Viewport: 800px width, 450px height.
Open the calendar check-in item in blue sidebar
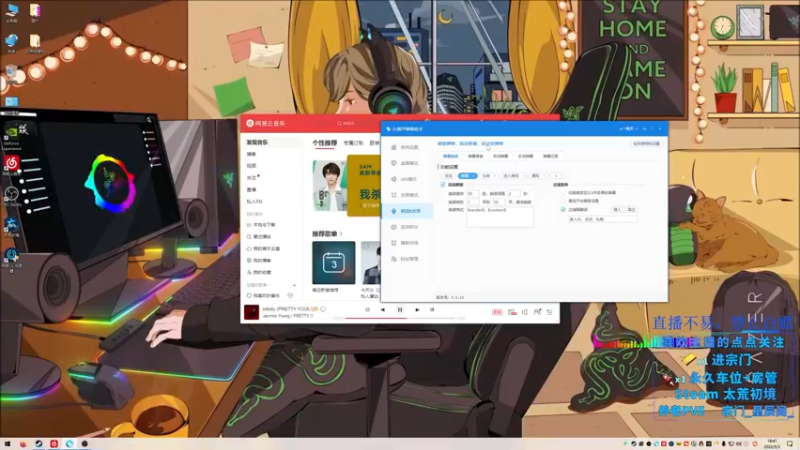point(407,227)
